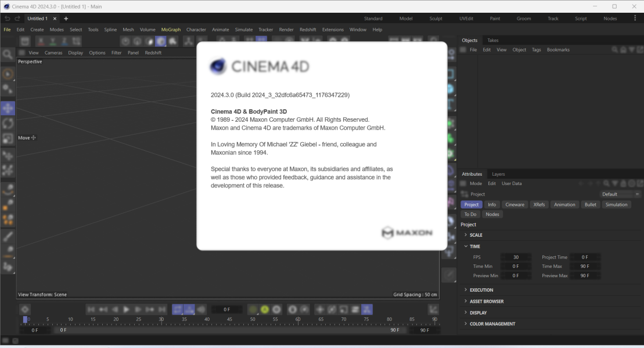Click the Text spline icon in right palette
644x348 pixels.
click(x=451, y=104)
